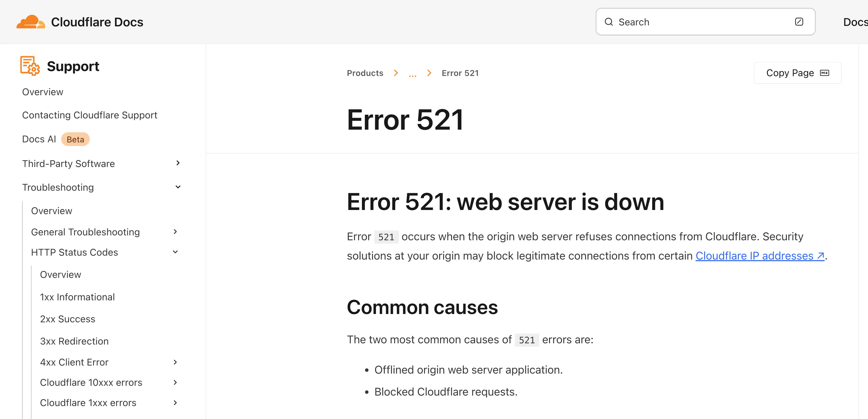Collapse the Troubleshooting section

(x=178, y=187)
